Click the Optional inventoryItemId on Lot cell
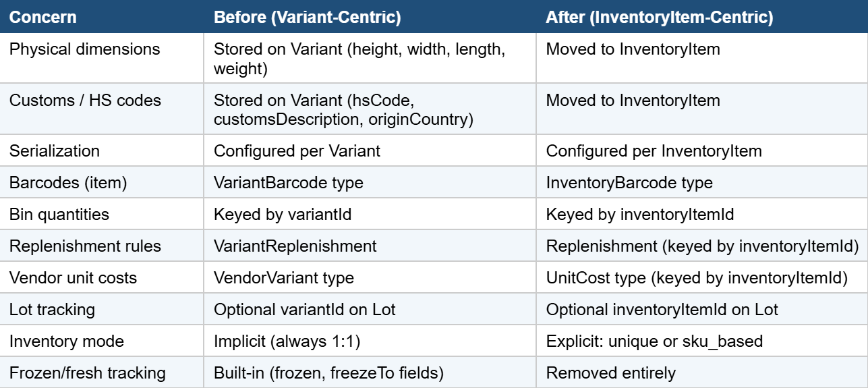This screenshot has height=388, width=868. tap(702, 309)
